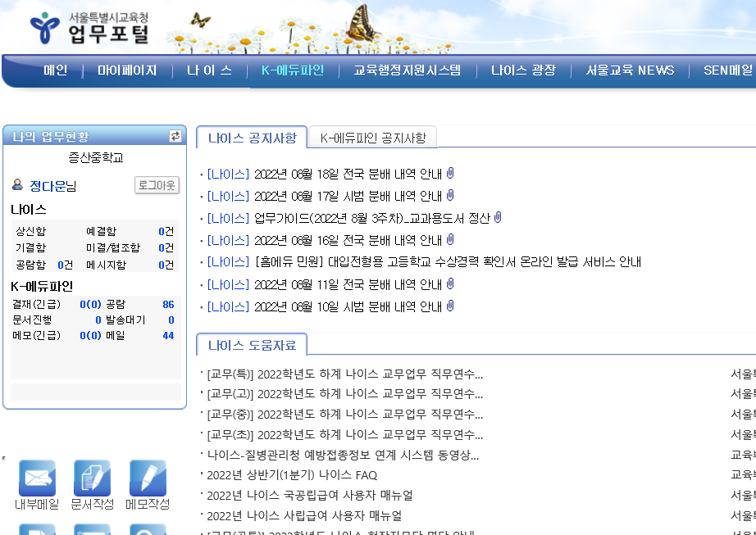Open 2022년 상반기(1분기) 나이스 FAQ

point(292,475)
